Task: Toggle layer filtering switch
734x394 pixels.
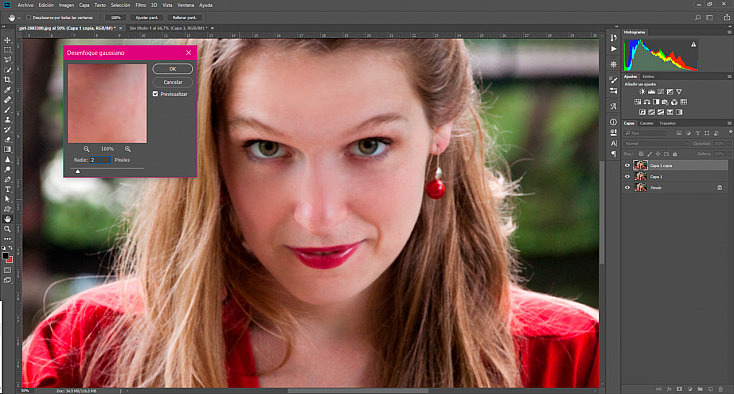Action: (730, 132)
